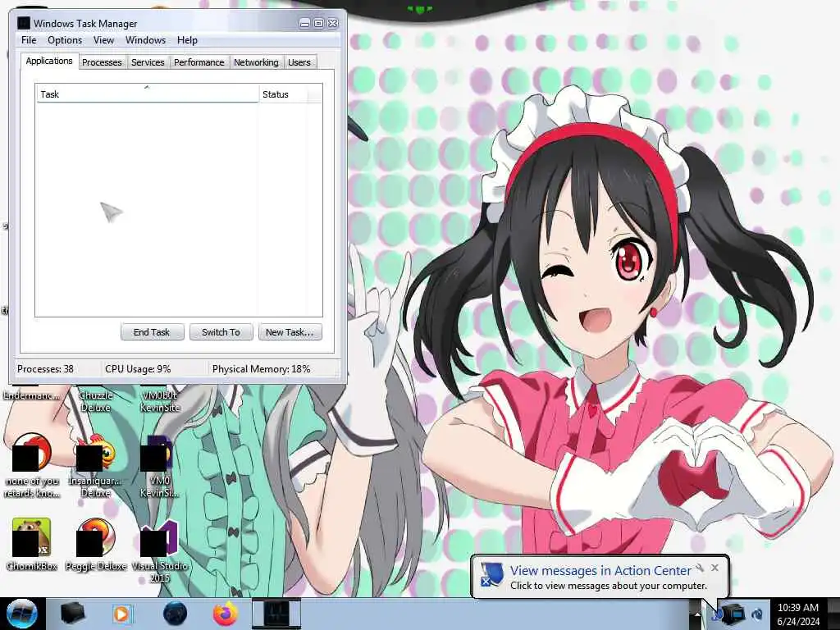The image size is (840, 630).
Task: Switch to the Networking tab
Action: click(256, 62)
